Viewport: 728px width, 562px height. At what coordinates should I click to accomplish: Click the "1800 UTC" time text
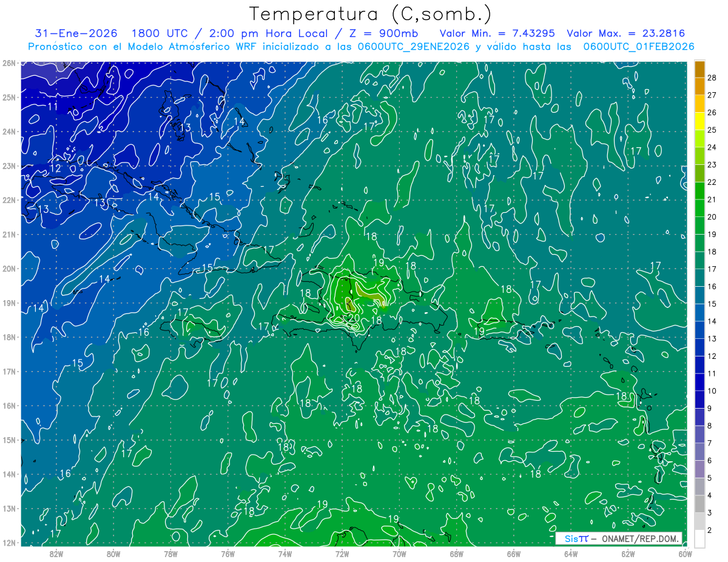click(161, 33)
